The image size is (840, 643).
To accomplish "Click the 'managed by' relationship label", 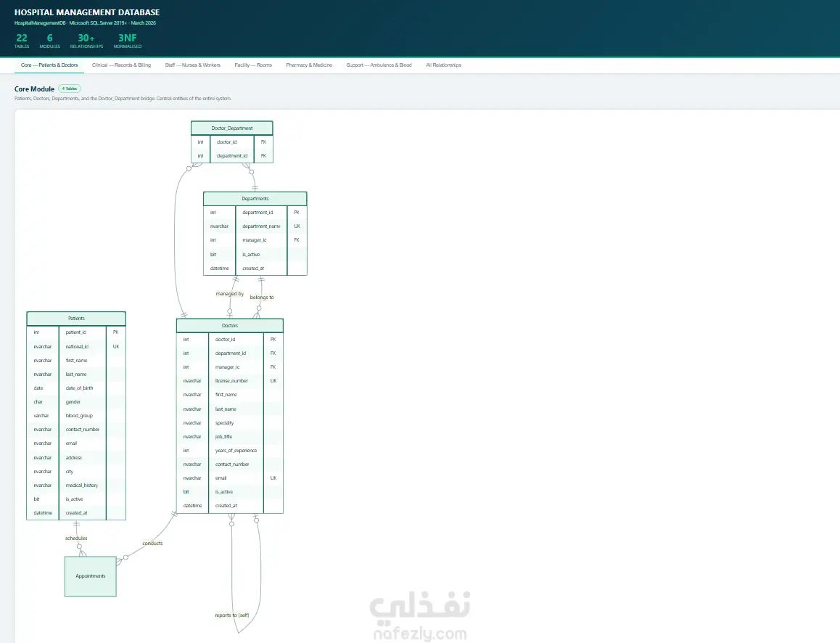I will (229, 294).
